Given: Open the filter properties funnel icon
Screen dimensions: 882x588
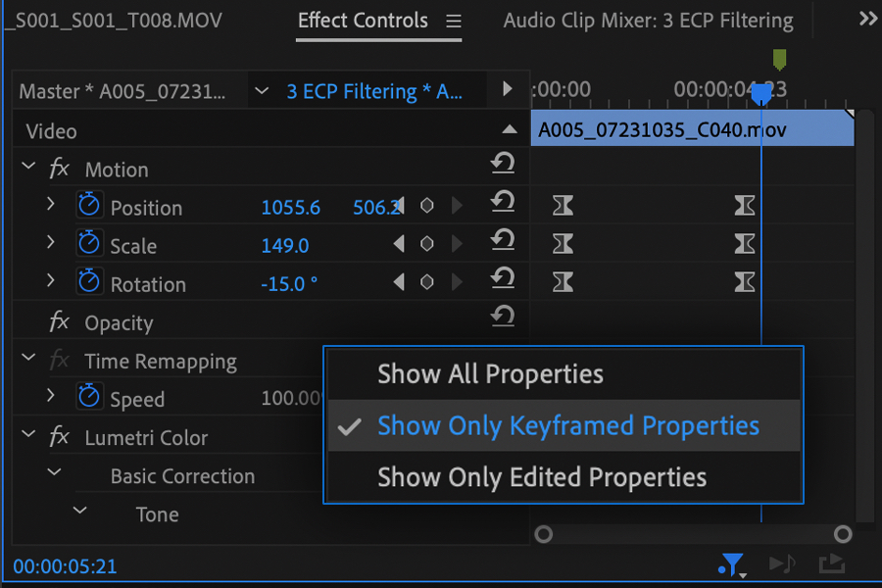Looking at the screenshot, I should (731, 563).
